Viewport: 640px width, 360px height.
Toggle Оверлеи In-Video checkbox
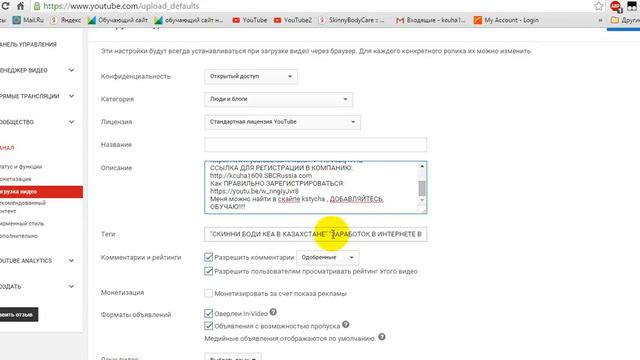(209, 313)
